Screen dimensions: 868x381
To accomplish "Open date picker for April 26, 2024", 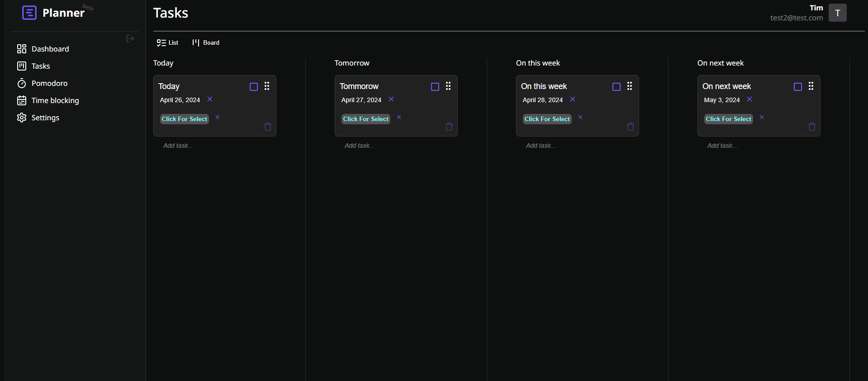I will (x=180, y=100).
